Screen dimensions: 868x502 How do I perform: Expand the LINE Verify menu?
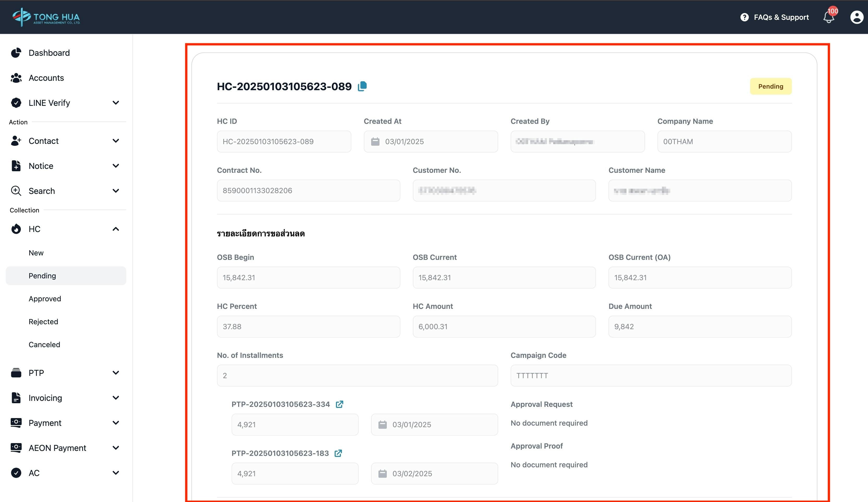[116, 103]
